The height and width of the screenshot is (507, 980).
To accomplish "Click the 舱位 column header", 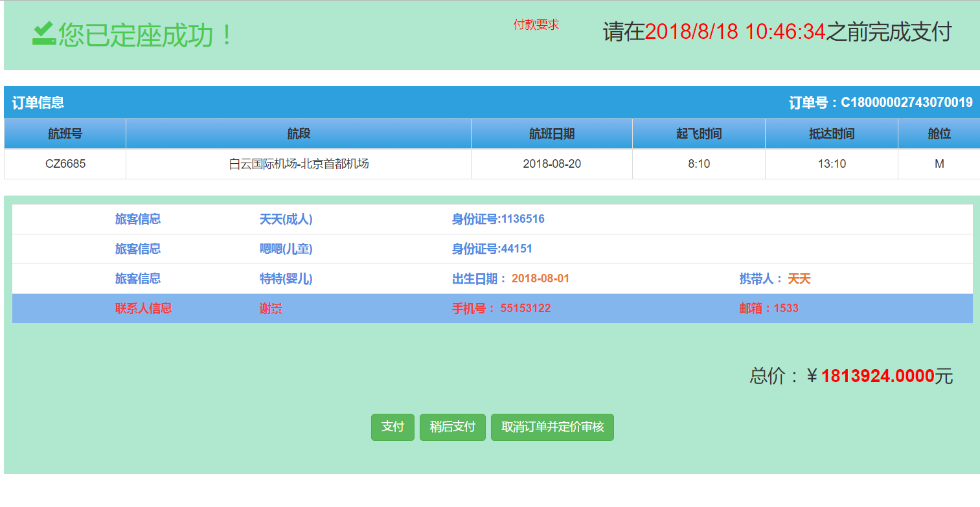I will click(939, 134).
